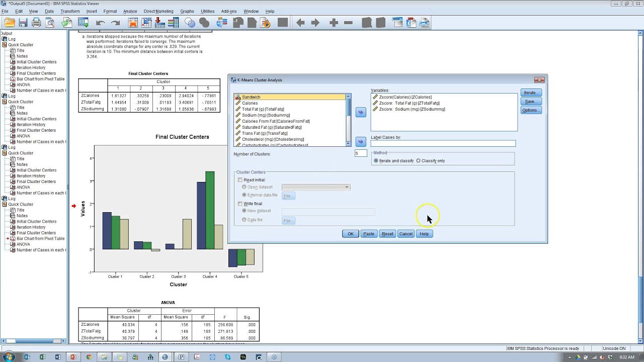644x362 pixels.
Task: Click the Paste button in the dialog
Action: tap(369, 234)
